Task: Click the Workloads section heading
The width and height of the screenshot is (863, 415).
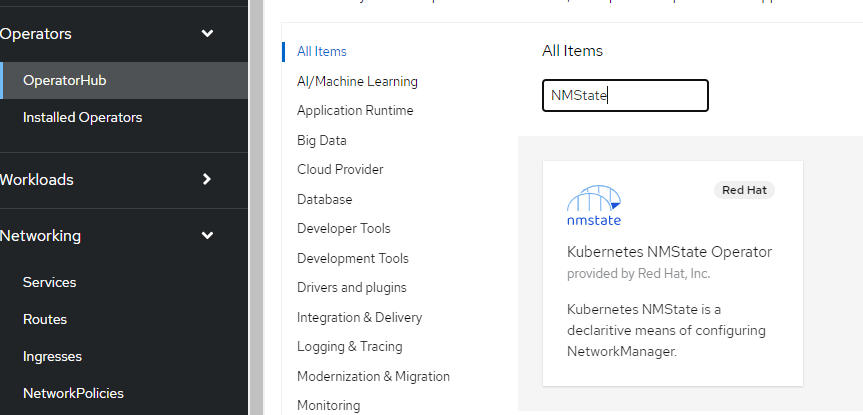Action: pyautogui.click(x=36, y=180)
